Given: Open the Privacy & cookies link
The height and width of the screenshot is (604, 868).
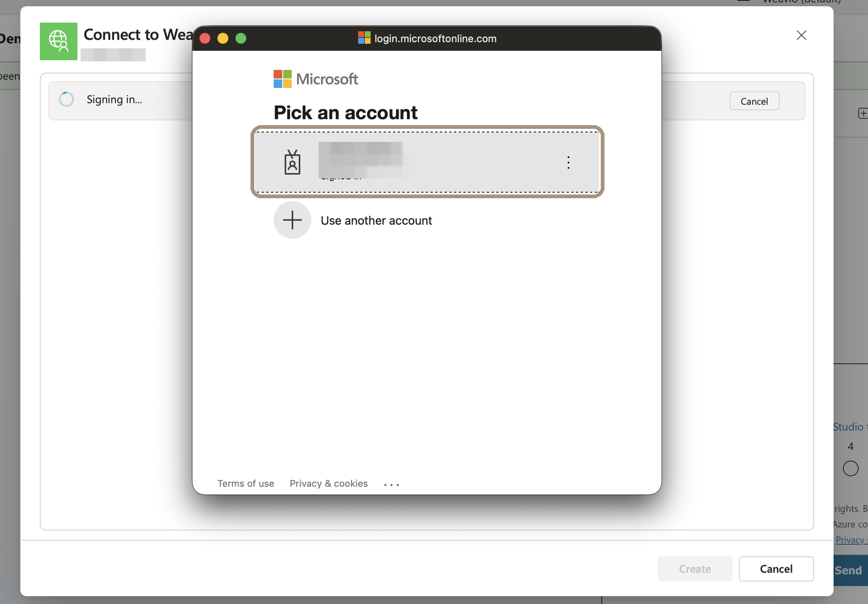Looking at the screenshot, I should [x=329, y=483].
